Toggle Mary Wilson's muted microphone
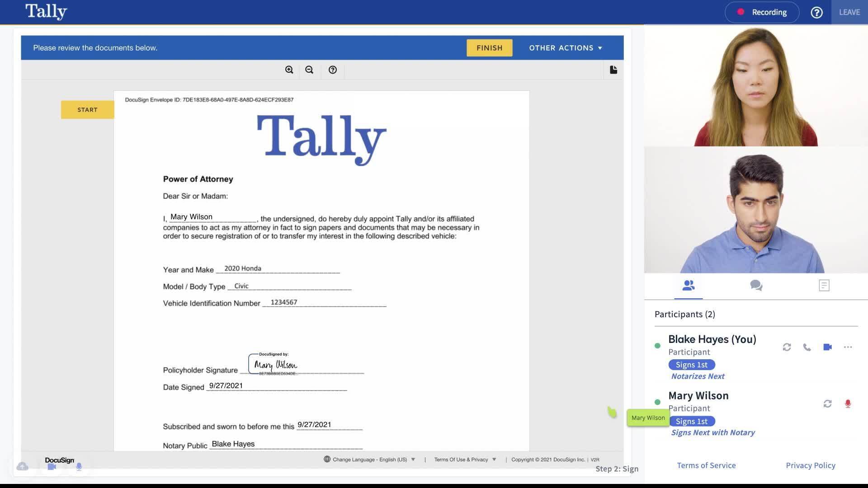This screenshot has height=488, width=868. point(848,404)
